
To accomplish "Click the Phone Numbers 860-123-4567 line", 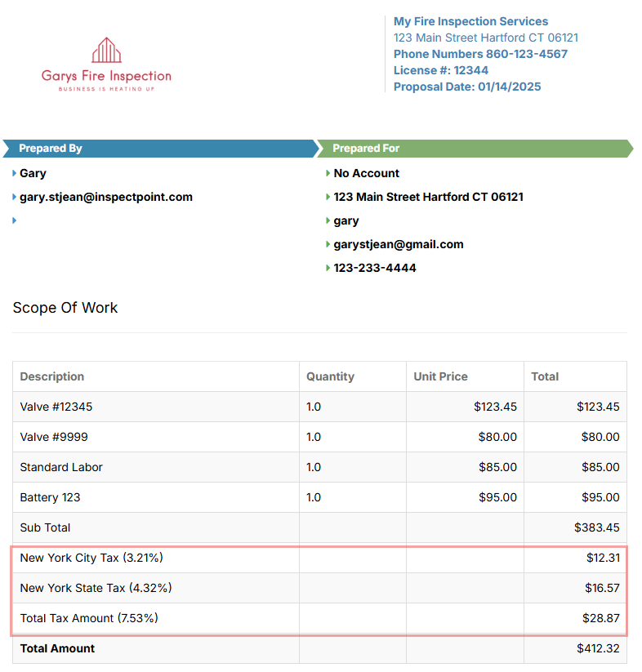I will pyautogui.click(x=480, y=54).
